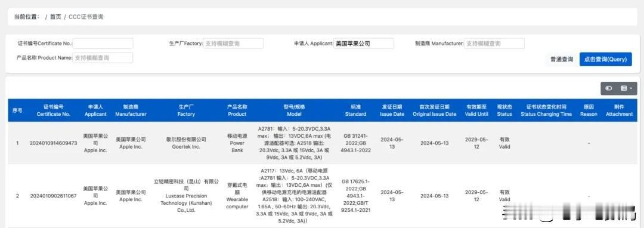Focus the 产品名称 Product Name input field

point(103,58)
